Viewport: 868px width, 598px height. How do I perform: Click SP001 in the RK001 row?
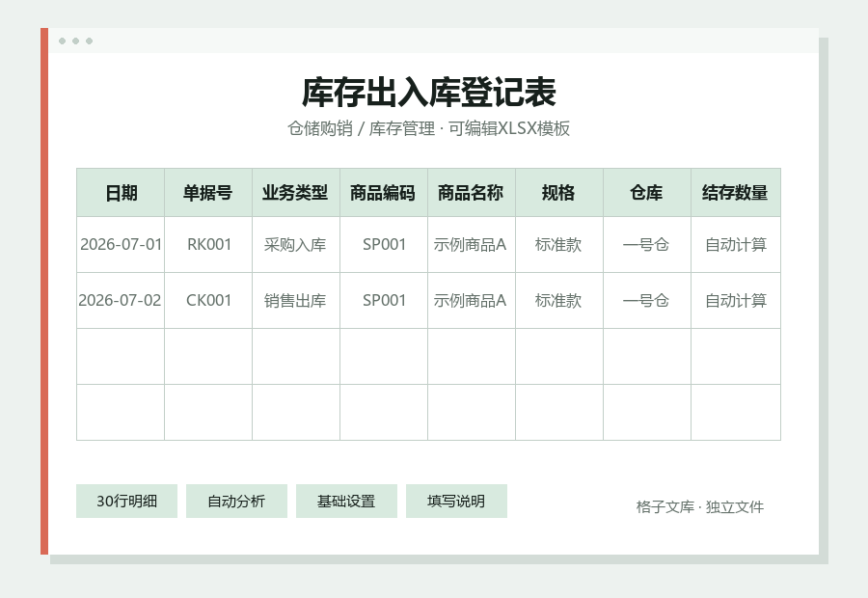point(384,245)
